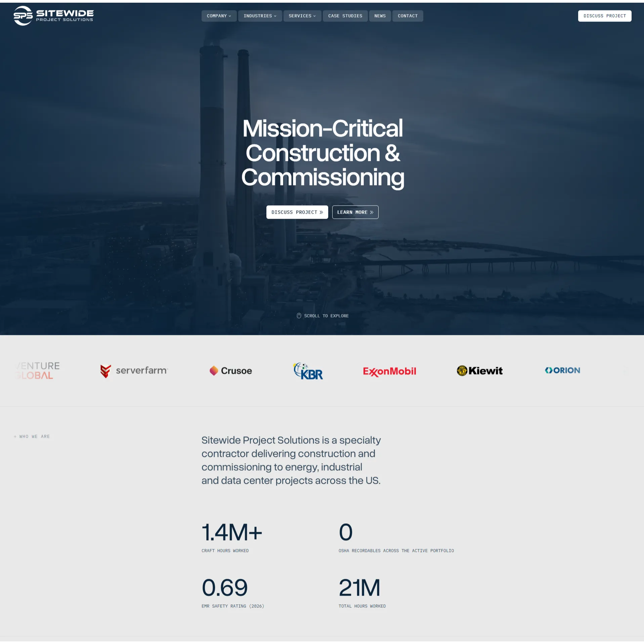Click the ExxonMobil logo
644x644 pixels.
pyautogui.click(x=389, y=371)
